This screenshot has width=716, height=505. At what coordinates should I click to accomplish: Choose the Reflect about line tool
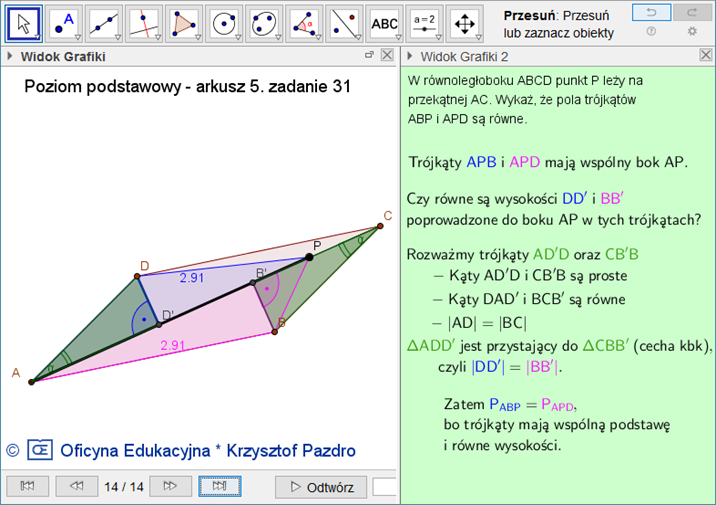coord(345,22)
